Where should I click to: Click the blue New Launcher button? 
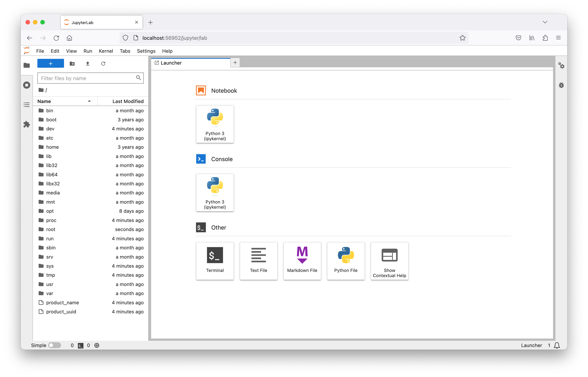coord(51,63)
